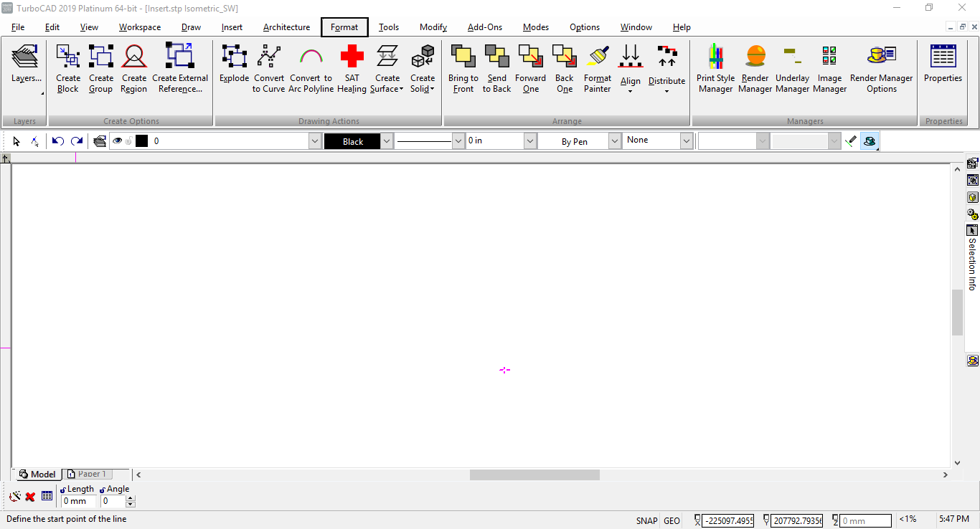Toggle the Angle lock
The image size is (980, 529).
coord(103,490)
